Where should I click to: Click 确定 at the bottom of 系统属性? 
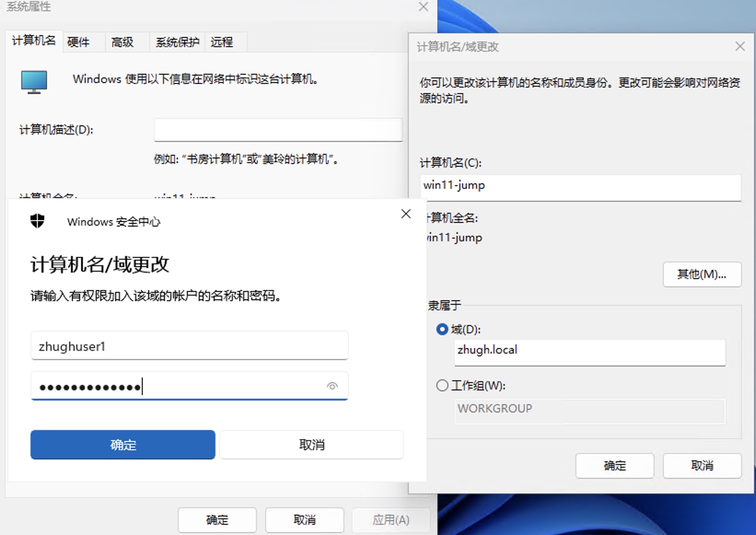(x=217, y=520)
